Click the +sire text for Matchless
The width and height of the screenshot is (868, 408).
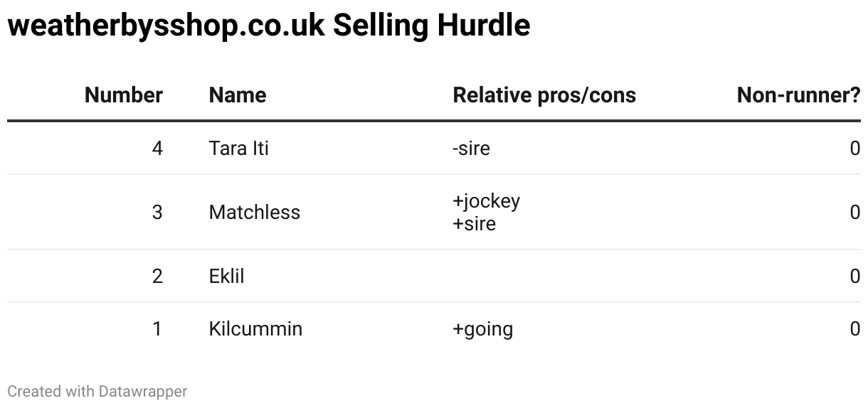474,224
